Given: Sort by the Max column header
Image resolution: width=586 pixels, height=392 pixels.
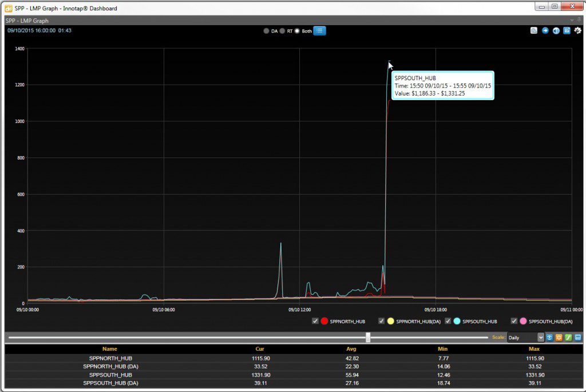Looking at the screenshot, I should (x=534, y=349).
